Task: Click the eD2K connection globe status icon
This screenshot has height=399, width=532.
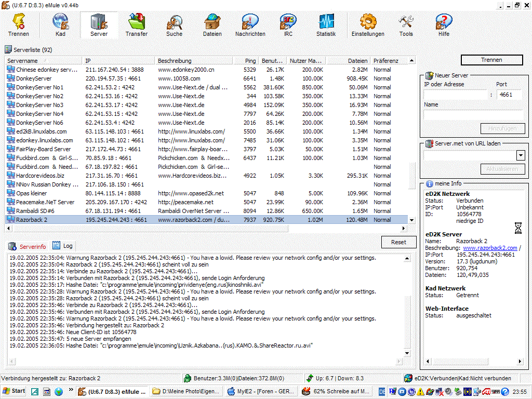Action: pos(408,378)
